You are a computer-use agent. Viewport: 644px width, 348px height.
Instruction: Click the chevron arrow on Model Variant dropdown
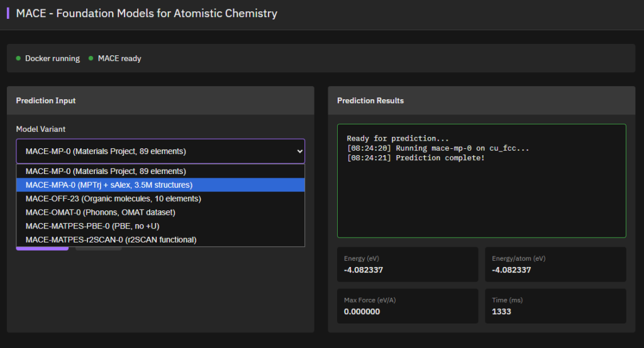coord(298,151)
